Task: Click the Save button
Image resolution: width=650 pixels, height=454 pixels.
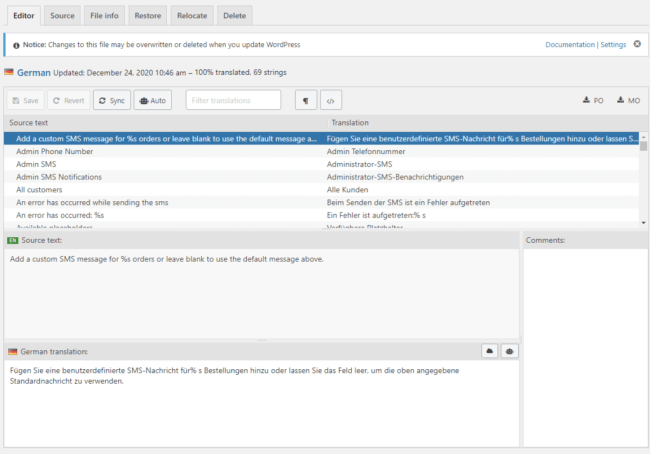Action: click(x=26, y=100)
